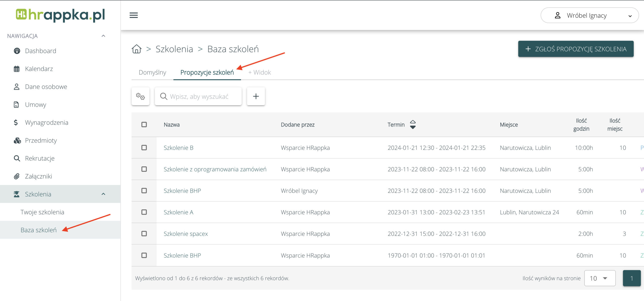Collapse the NAWIGACJA section chevron

tap(103, 36)
